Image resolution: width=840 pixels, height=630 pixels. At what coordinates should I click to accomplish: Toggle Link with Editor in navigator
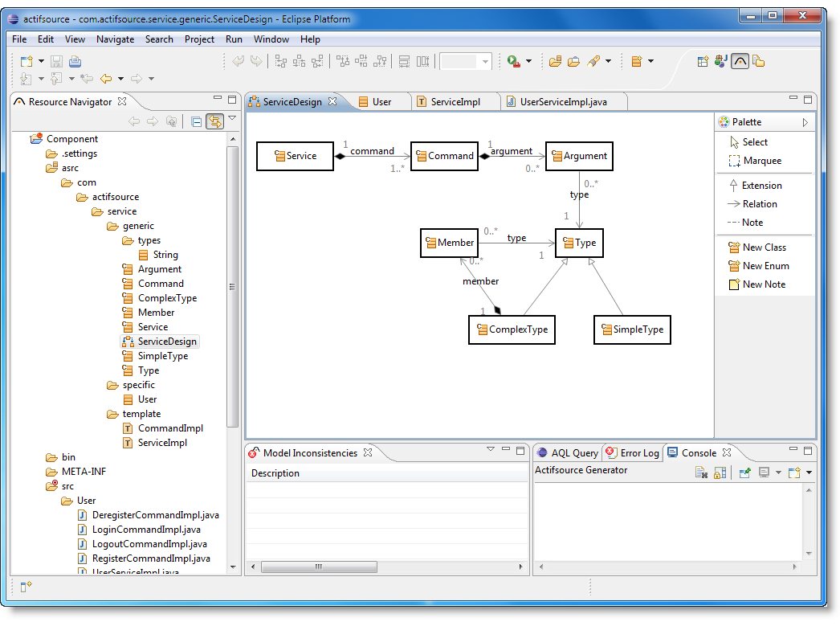[x=214, y=121]
